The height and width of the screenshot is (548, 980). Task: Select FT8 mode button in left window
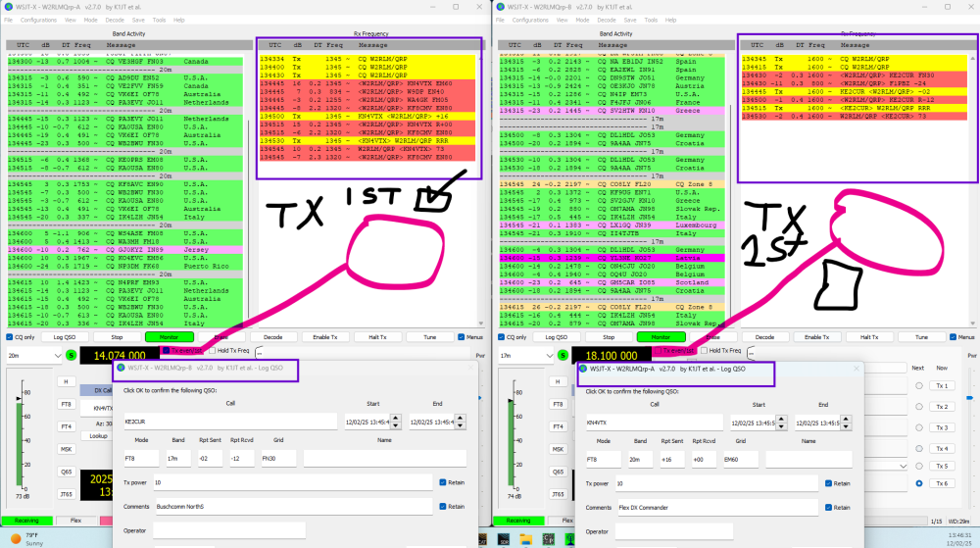pos(67,404)
